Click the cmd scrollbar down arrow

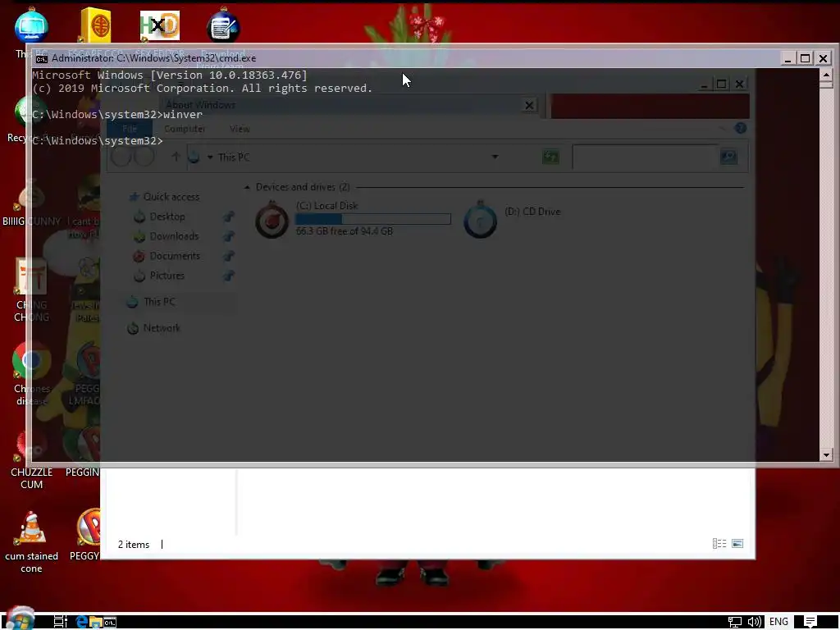(826, 454)
